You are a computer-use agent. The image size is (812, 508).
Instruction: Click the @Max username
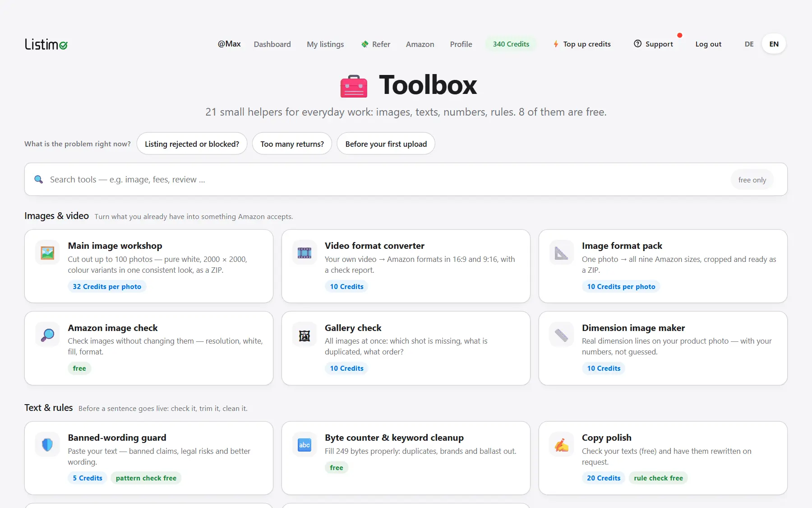point(229,44)
